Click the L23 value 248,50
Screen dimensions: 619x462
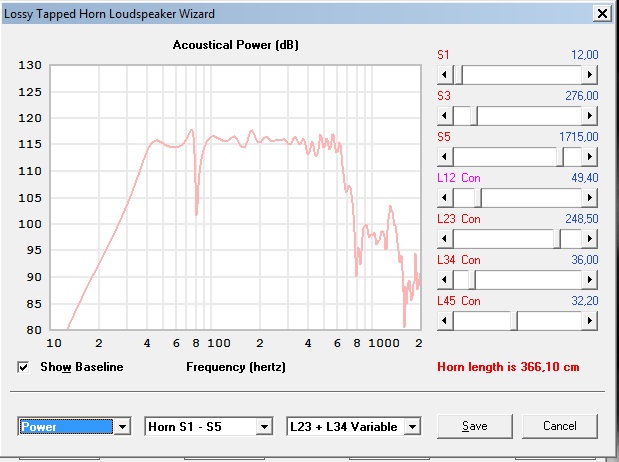click(x=582, y=219)
